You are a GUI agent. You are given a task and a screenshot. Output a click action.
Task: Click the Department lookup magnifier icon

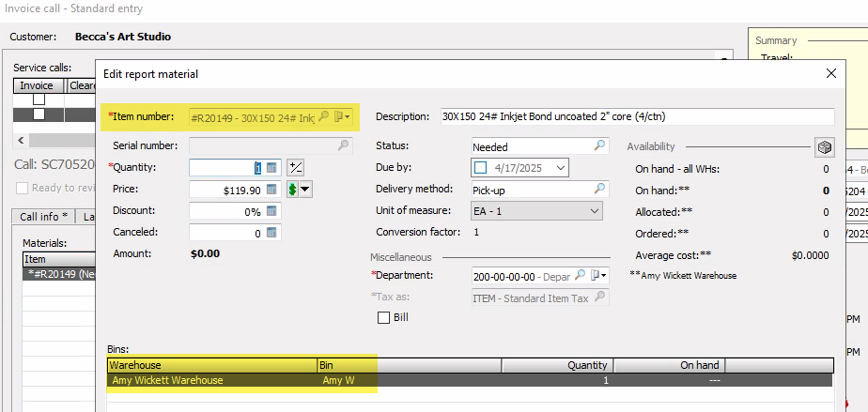point(581,276)
